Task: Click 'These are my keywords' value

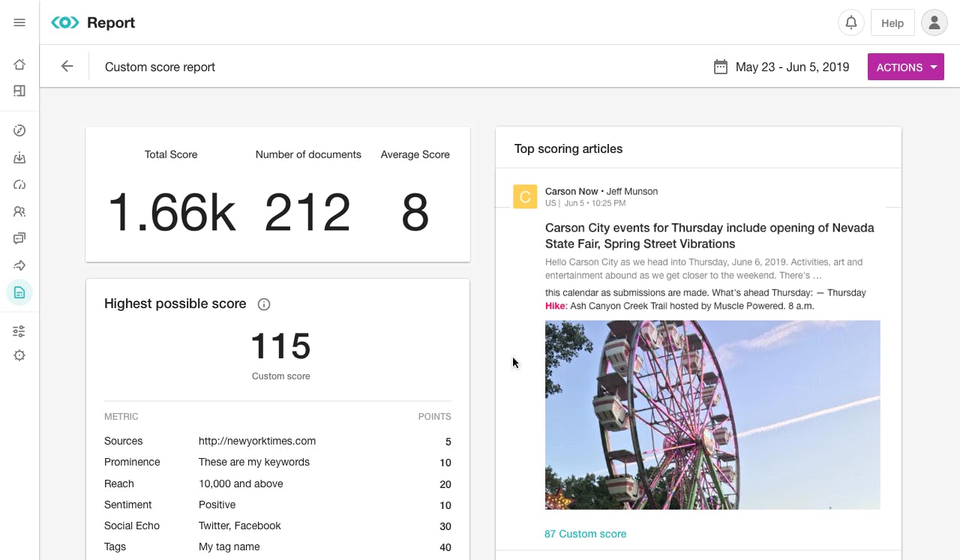Action: tap(254, 462)
